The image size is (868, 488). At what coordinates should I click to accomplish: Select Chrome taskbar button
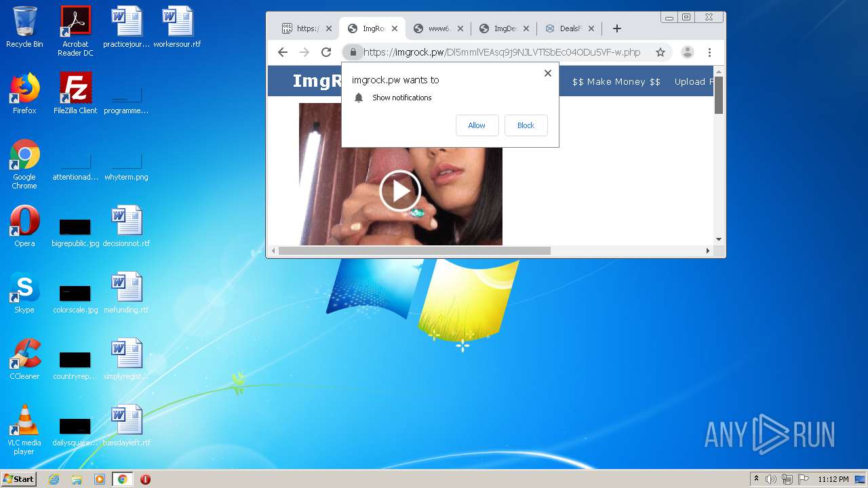[x=122, y=479]
